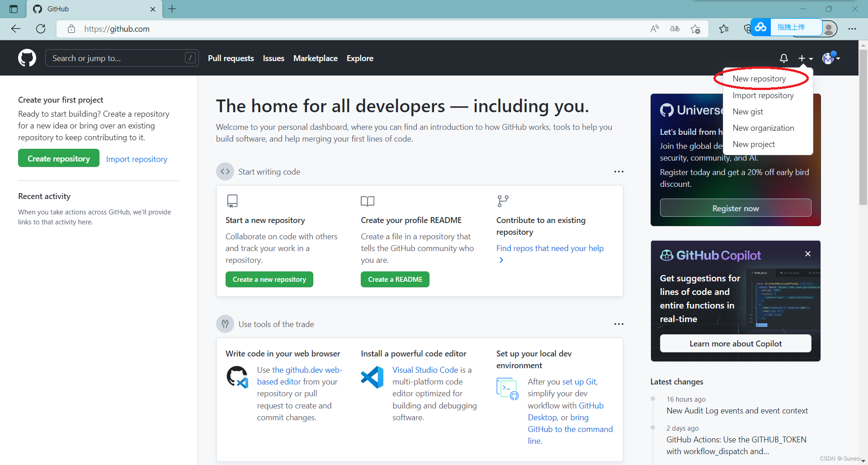868x465 pixels.
Task: Go to Issues in the header
Action: pyautogui.click(x=274, y=58)
